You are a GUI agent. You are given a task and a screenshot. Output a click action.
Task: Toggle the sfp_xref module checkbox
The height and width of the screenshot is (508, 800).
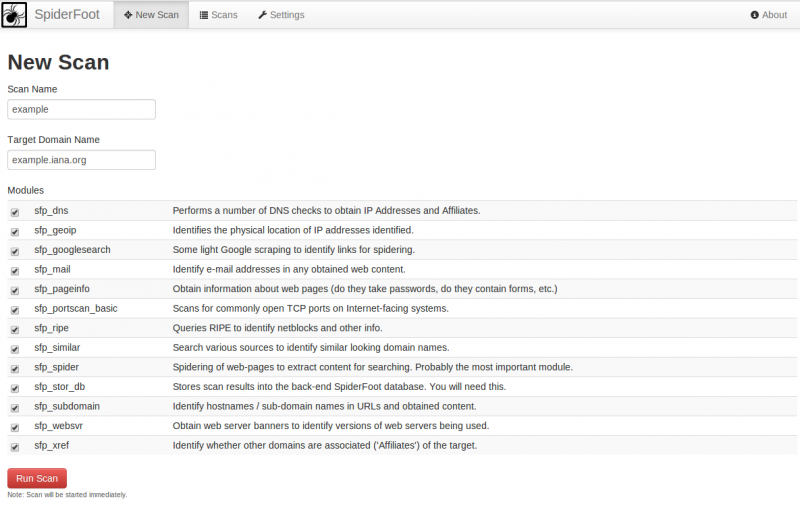(14, 446)
